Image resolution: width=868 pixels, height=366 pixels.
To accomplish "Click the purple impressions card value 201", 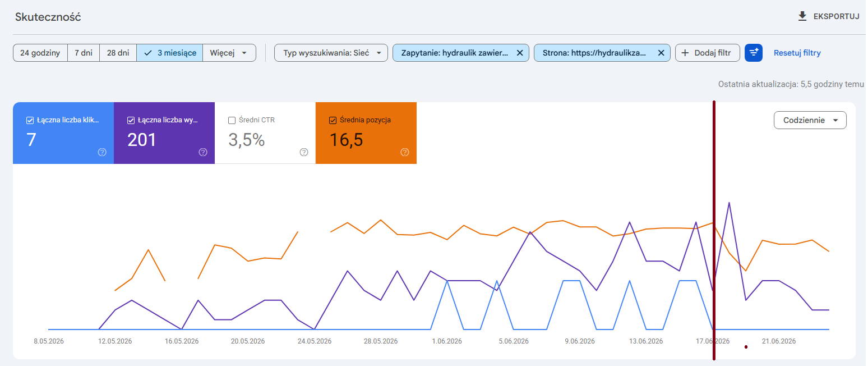I will point(142,140).
